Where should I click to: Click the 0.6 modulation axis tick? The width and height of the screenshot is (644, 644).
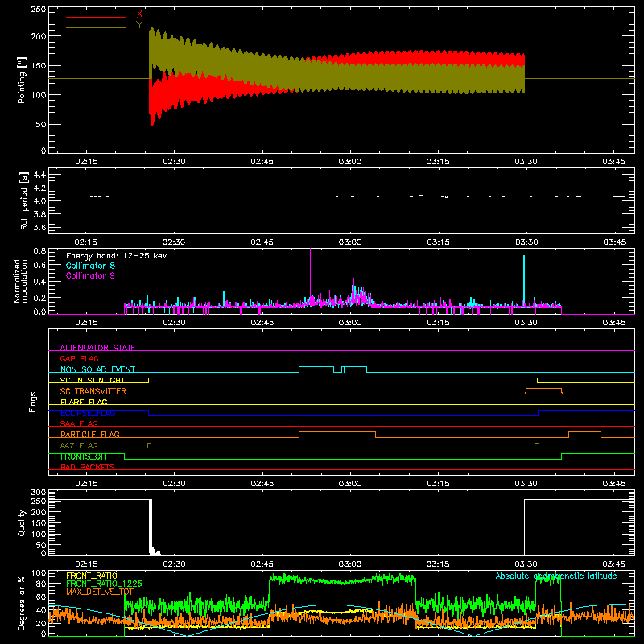point(39,266)
